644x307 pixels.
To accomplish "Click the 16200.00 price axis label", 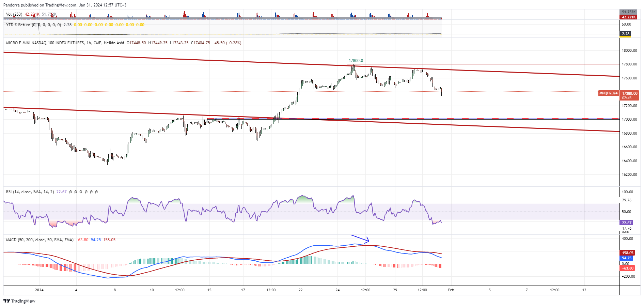I will [629, 174].
